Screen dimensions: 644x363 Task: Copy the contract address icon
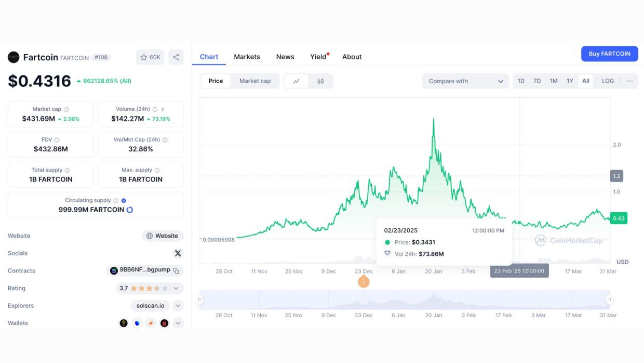click(176, 270)
